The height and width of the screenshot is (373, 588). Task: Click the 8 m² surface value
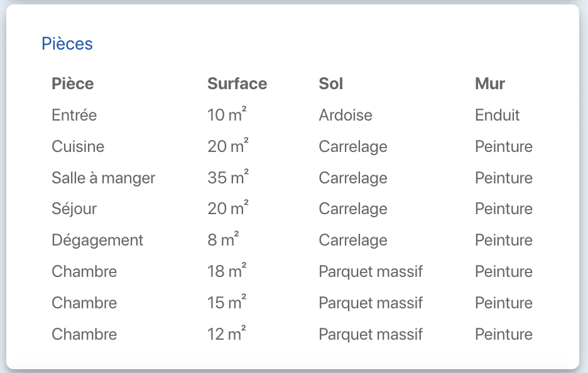click(223, 241)
